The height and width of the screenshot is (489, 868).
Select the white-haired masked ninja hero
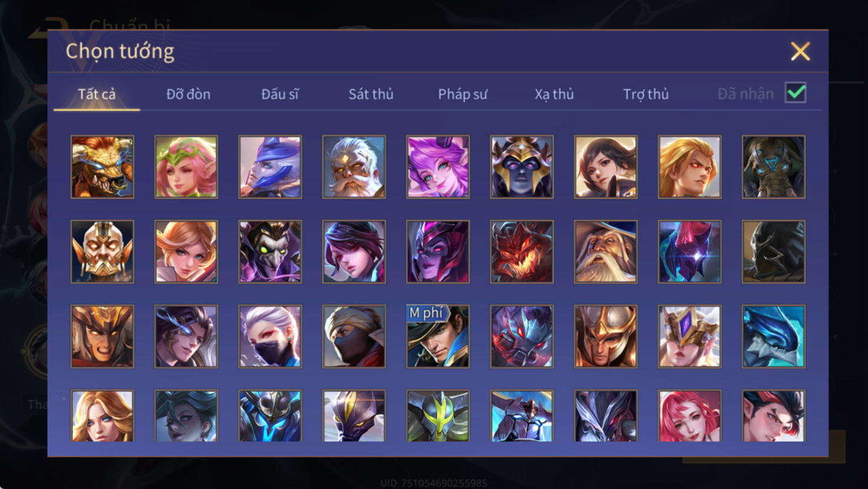[270, 337]
